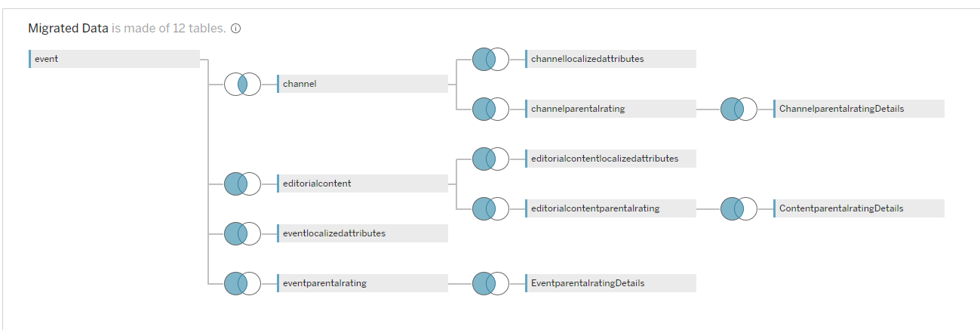Select the editorialcontent table box

click(x=362, y=184)
